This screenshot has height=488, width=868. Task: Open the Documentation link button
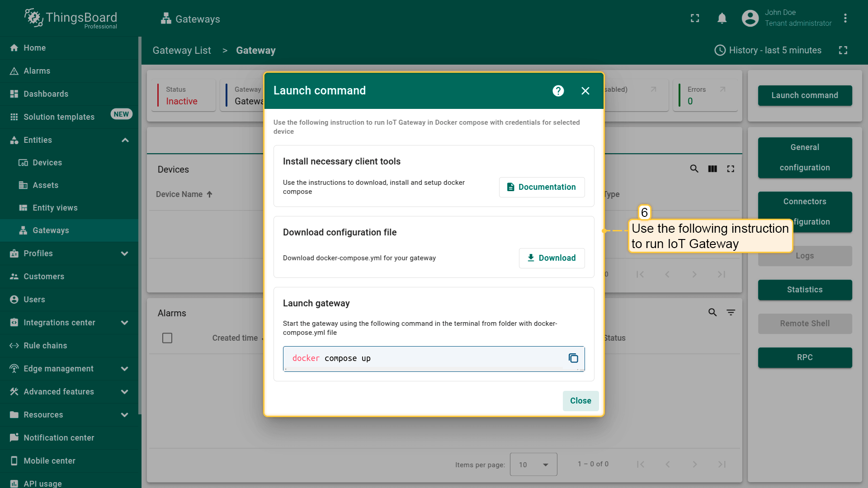542,187
